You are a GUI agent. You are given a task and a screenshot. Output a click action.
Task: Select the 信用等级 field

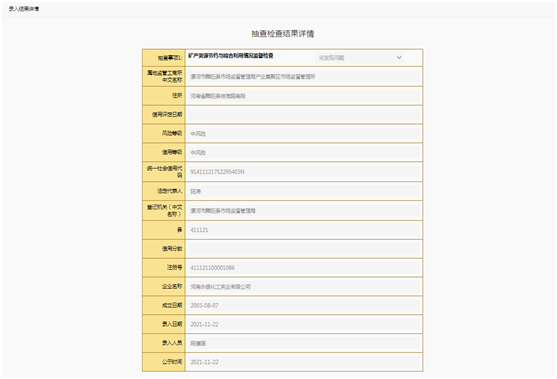pyautogui.click(x=304, y=152)
